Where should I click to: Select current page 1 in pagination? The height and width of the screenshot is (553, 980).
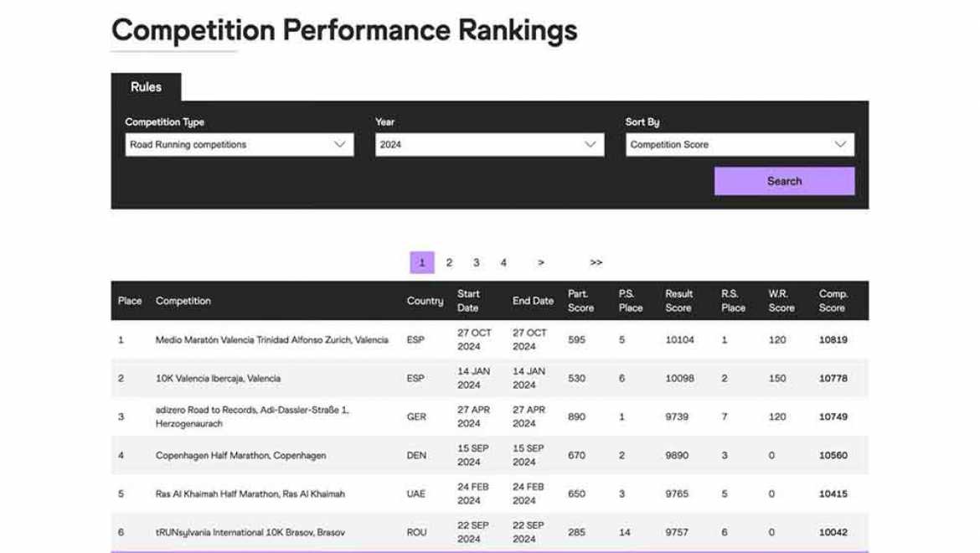pos(421,262)
